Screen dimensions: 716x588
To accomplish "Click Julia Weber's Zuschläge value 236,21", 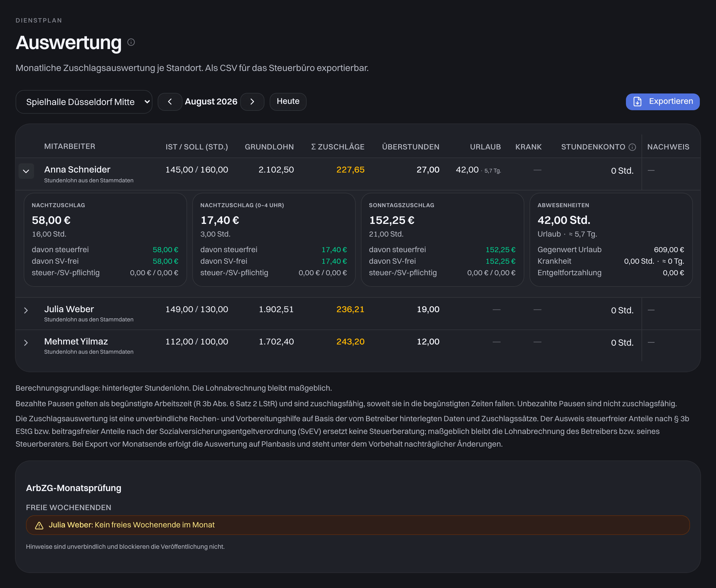I will pos(350,309).
